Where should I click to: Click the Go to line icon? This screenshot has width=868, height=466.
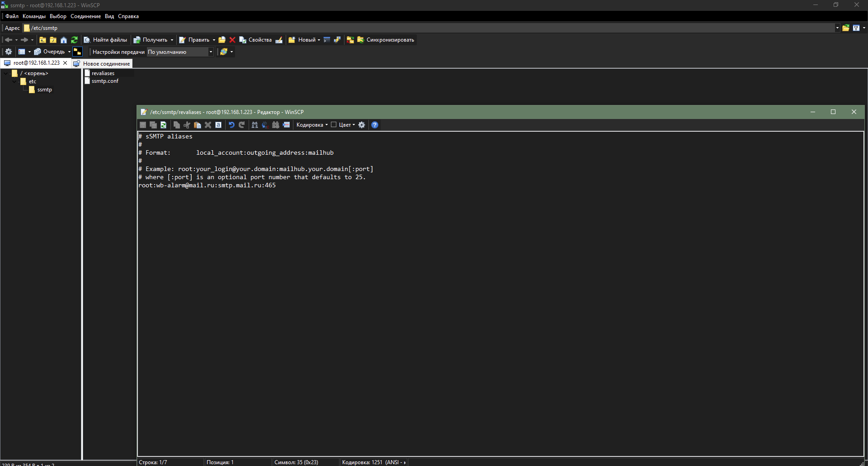pos(286,125)
